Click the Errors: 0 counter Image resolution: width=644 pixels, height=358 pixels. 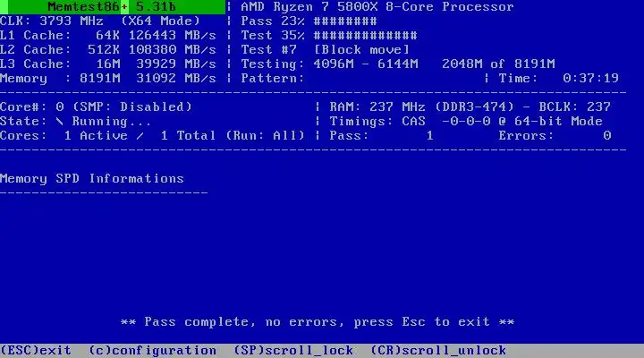[555, 136]
